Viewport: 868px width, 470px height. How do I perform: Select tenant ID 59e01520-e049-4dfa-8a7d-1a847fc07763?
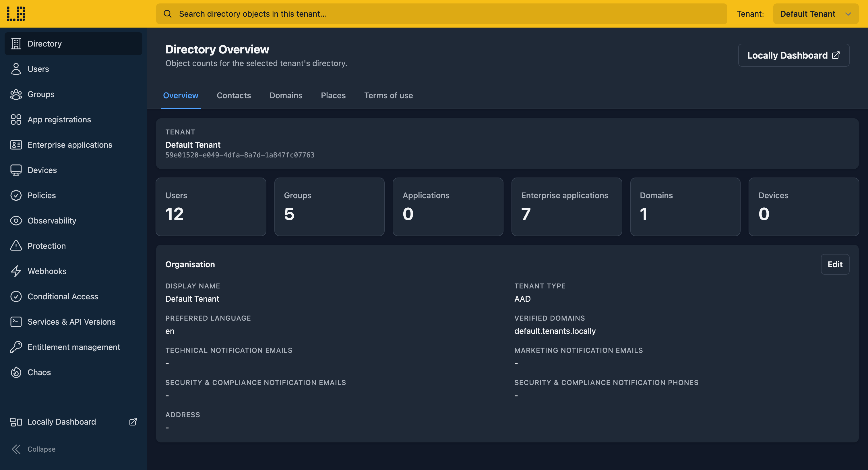click(x=240, y=155)
